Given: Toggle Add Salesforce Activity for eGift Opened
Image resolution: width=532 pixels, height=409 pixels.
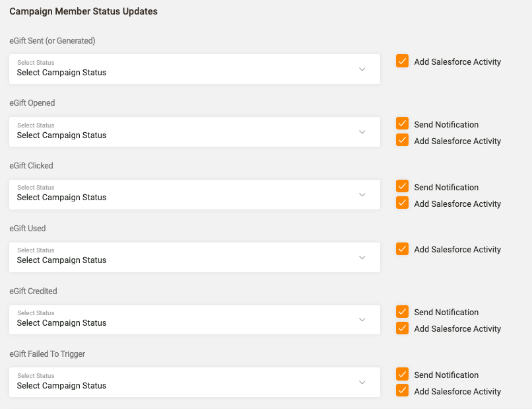Looking at the screenshot, I should 402,140.
